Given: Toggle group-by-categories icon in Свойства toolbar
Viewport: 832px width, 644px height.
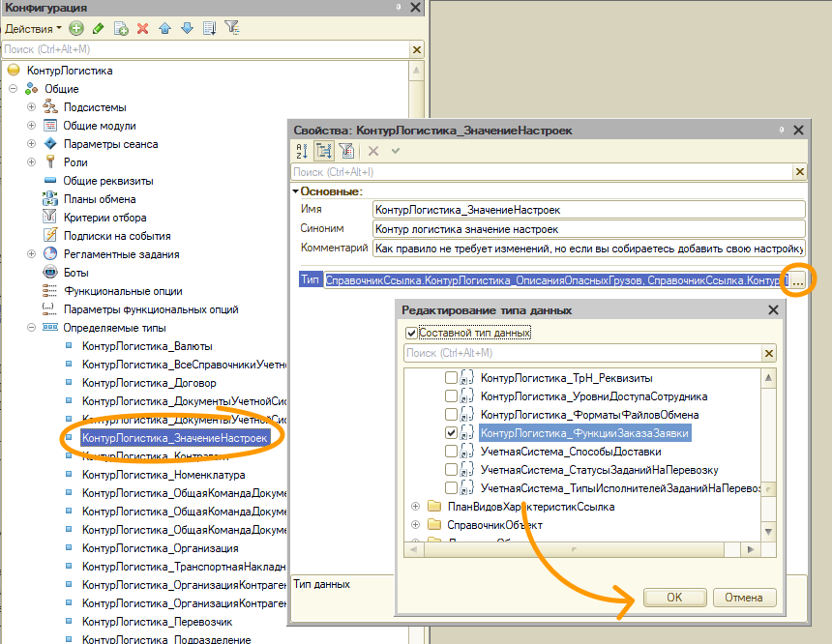Looking at the screenshot, I should [324, 151].
